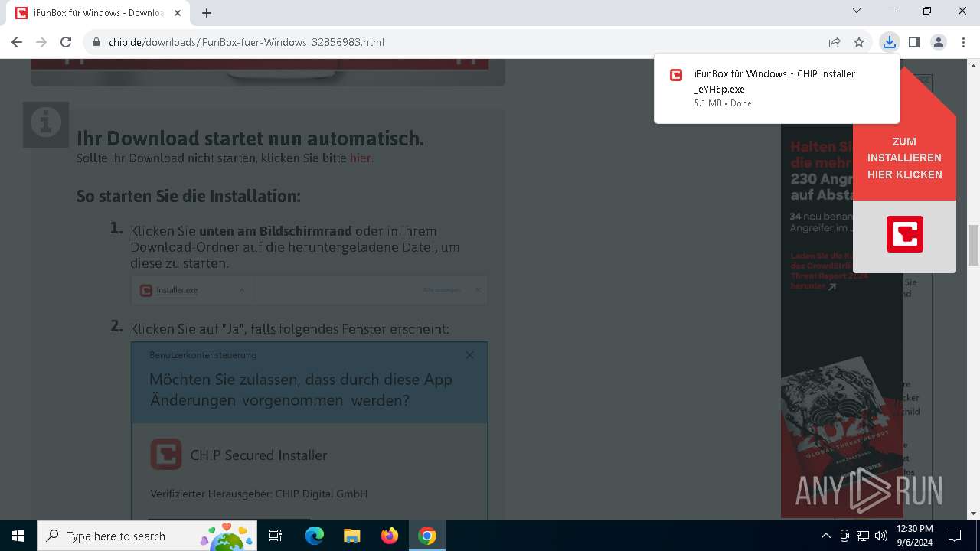The width and height of the screenshot is (980, 551).
Task: Click 'Ihr Download startet nun automatisch' heading
Action: [250, 139]
